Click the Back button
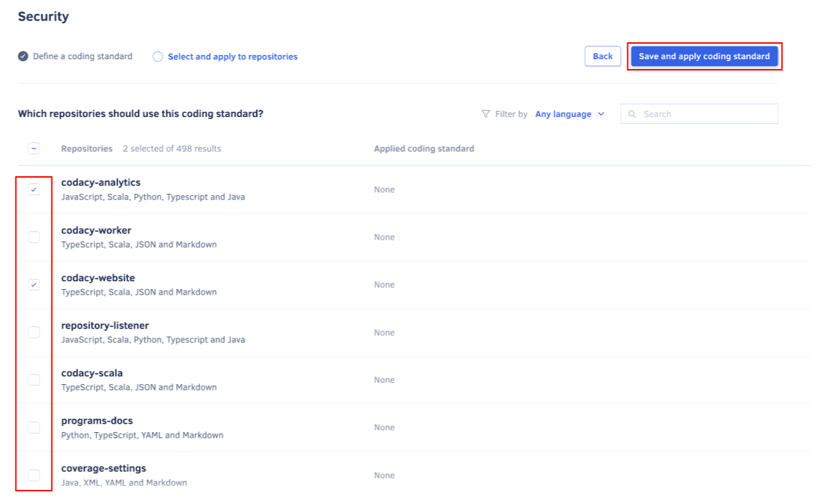 603,56
